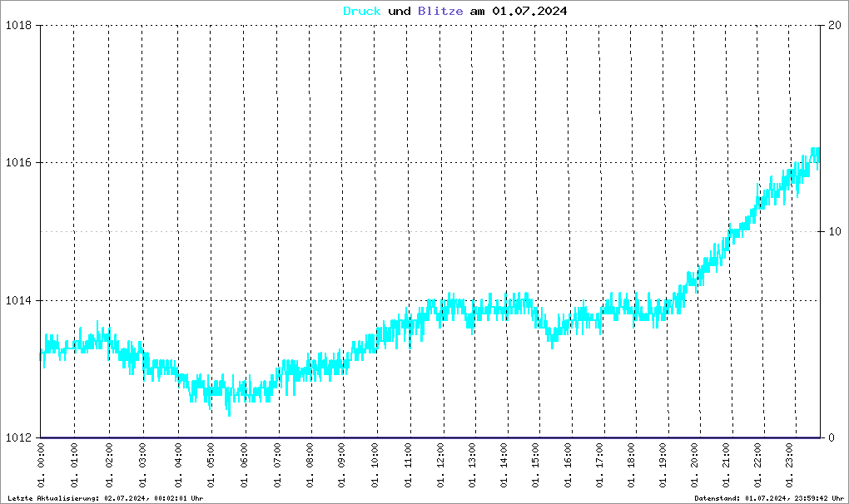Click the date '01.07.2024' in the title
Screen dimensions: 849x504
529,11
